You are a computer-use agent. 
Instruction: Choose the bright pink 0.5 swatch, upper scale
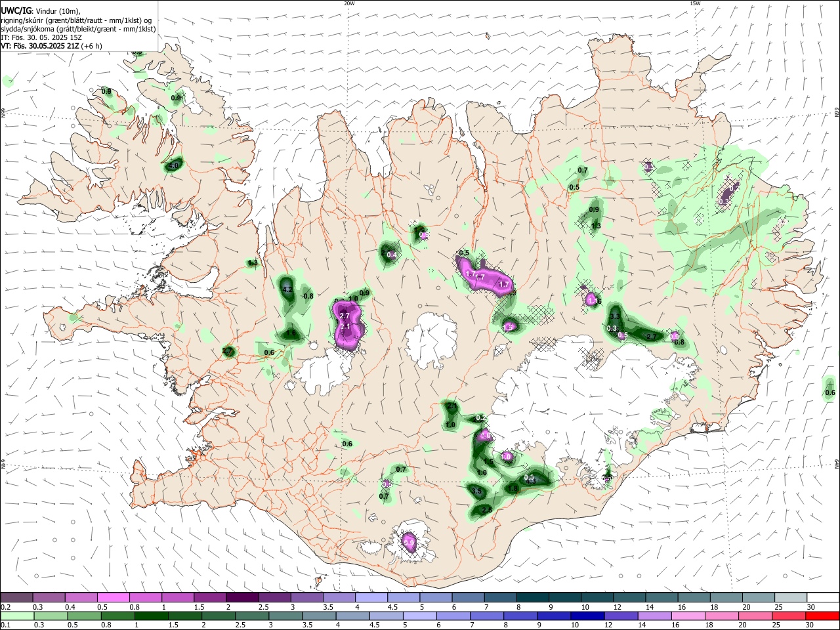(113, 597)
